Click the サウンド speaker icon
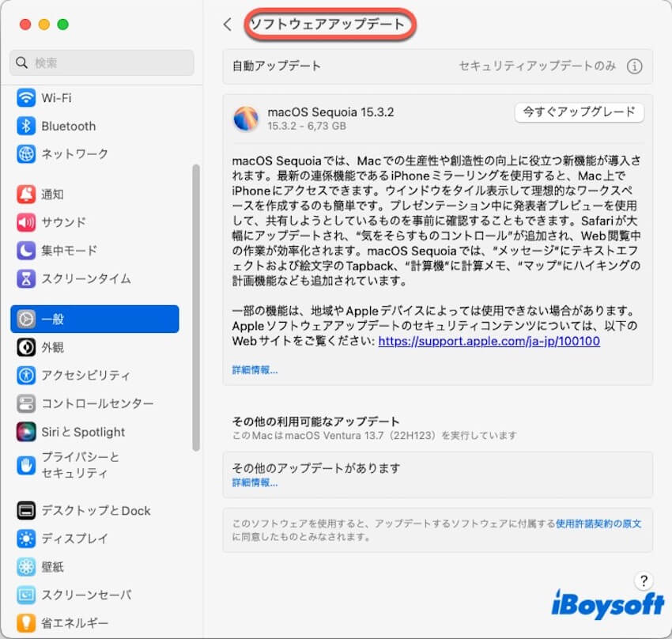Image resolution: width=672 pixels, height=639 pixels. (x=27, y=222)
